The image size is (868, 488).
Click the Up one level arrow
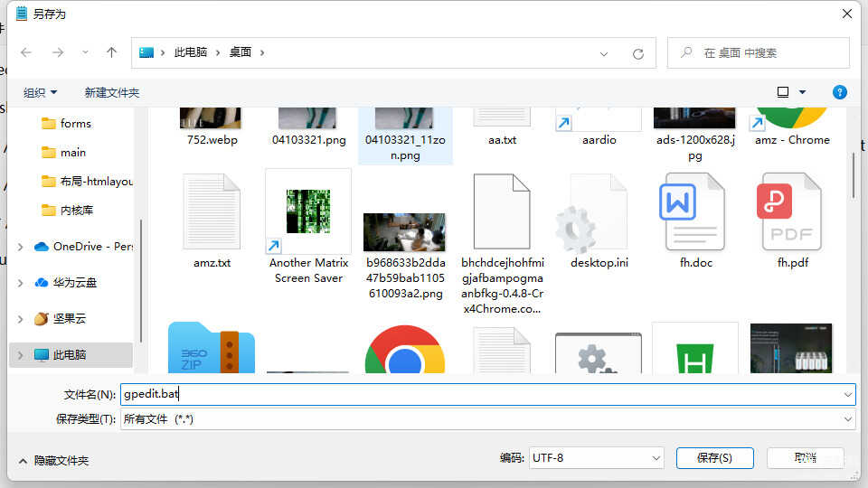tap(112, 52)
